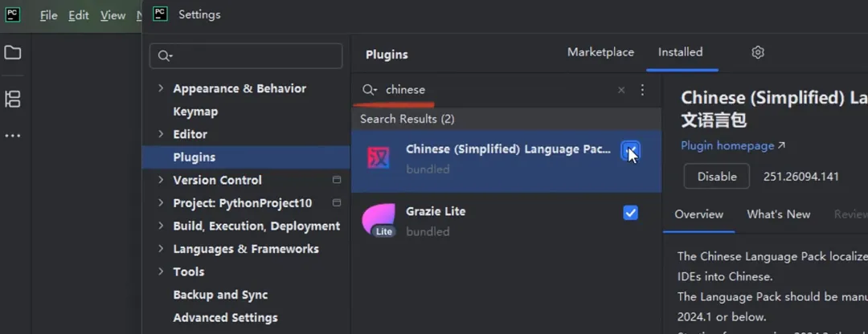Image resolution: width=868 pixels, height=334 pixels.
Task: Expand Languages & Frameworks section
Action: (x=161, y=249)
